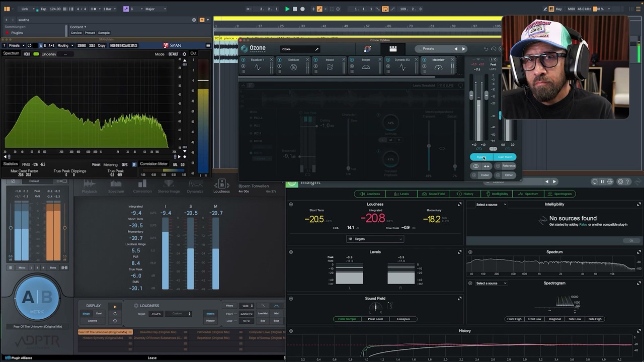Viewport: 644px width, 362px height.
Task: Toggle Equalizer 1 module power button
Action: pyautogui.click(x=244, y=59)
